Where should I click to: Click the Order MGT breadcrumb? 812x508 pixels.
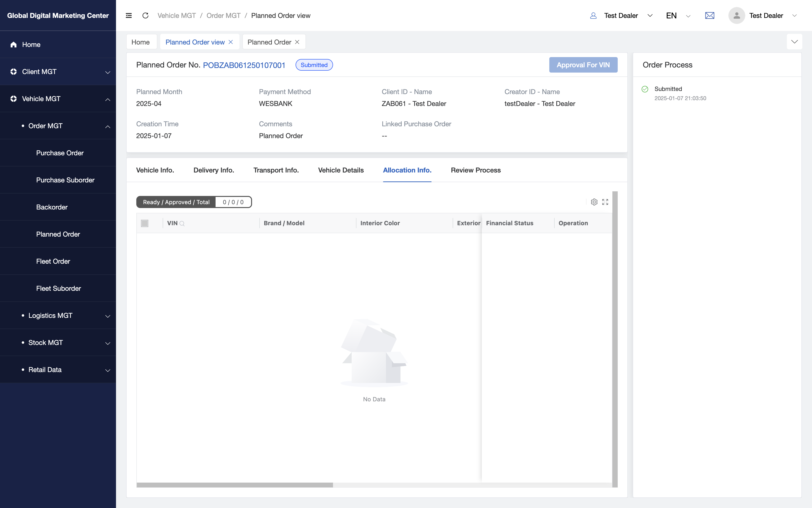point(224,15)
